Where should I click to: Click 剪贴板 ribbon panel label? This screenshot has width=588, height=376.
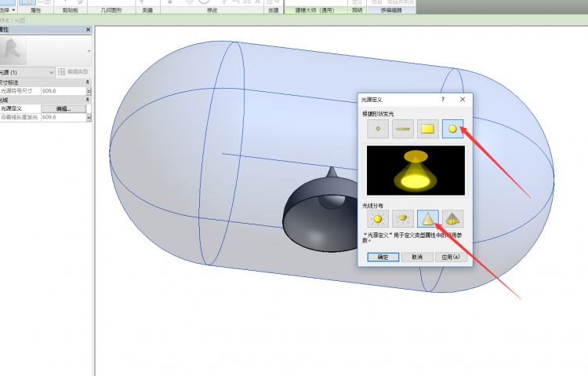click(x=71, y=10)
